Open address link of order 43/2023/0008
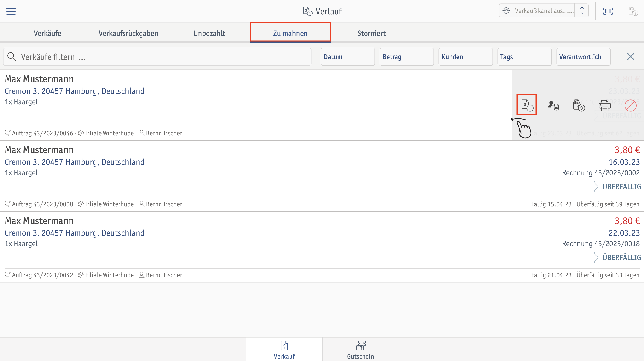Viewport: 644px width, 361px height. pyautogui.click(x=75, y=162)
